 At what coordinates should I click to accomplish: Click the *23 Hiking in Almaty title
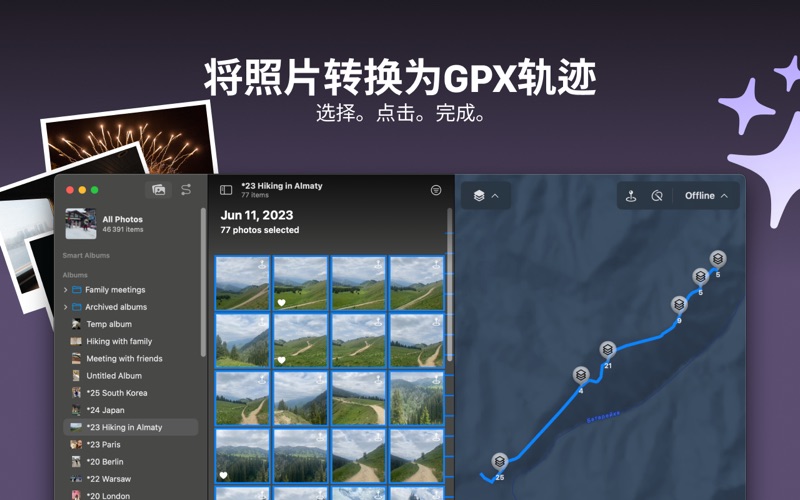282,186
